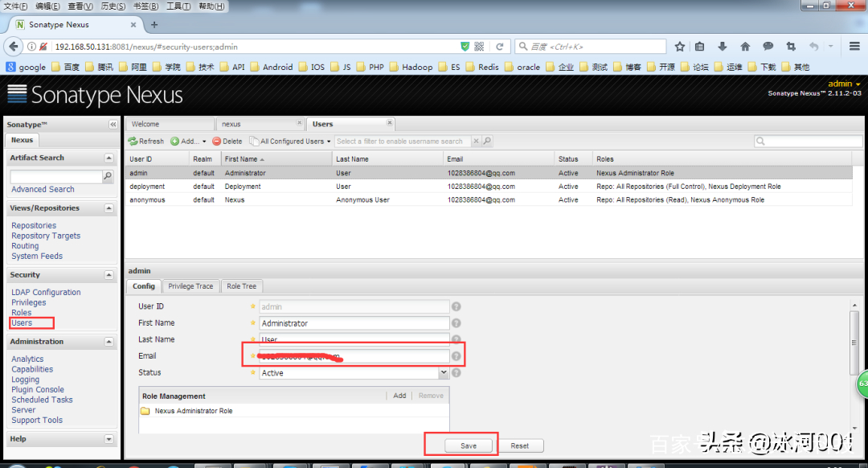Collapse the Artifact Search section
Image resolution: width=868 pixels, height=468 pixels.
pyautogui.click(x=109, y=158)
